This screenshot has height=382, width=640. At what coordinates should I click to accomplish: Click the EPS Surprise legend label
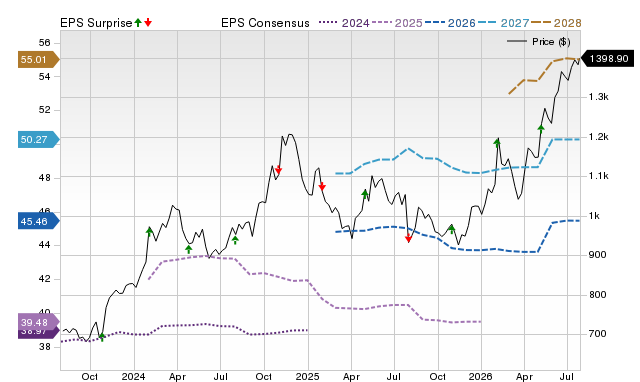click(x=96, y=23)
